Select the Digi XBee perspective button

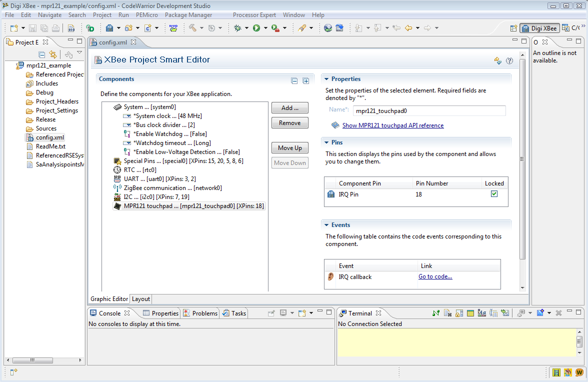(539, 28)
